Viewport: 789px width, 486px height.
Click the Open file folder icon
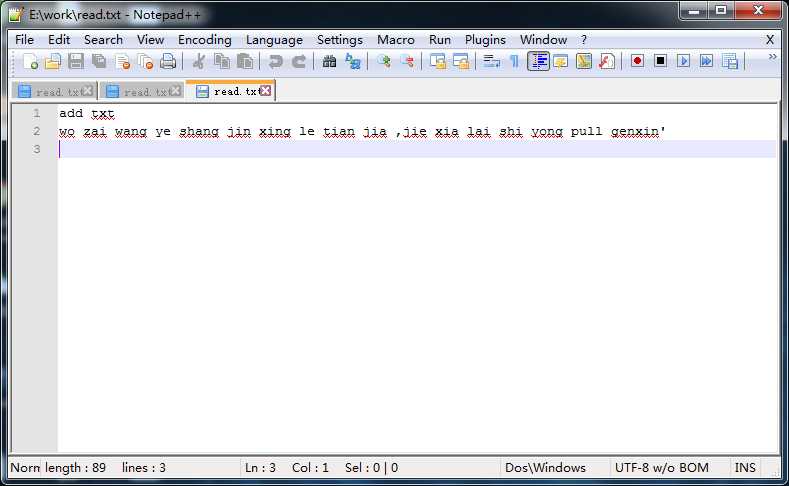tap(53, 61)
